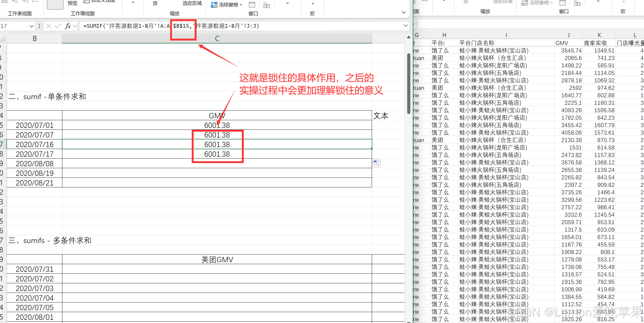644x323 pixels.
Task: Click the Insert Function fx icon
Action: click(x=68, y=26)
